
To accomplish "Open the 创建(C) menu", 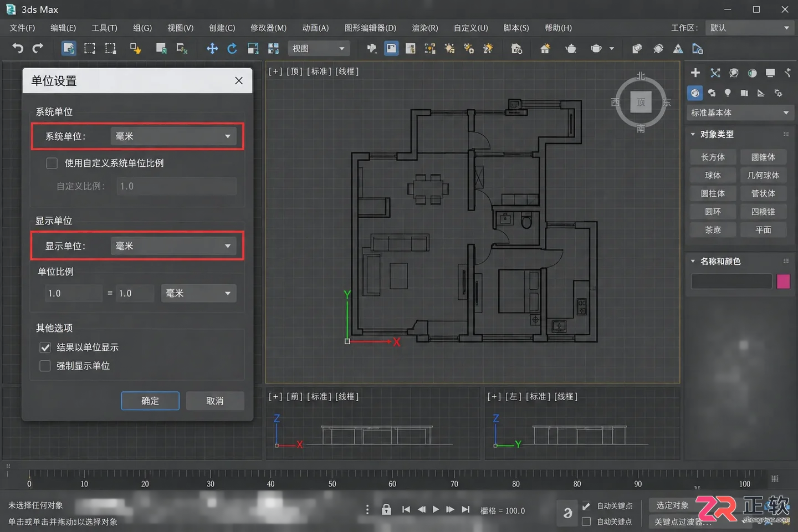I will click(x=222, y=28).
